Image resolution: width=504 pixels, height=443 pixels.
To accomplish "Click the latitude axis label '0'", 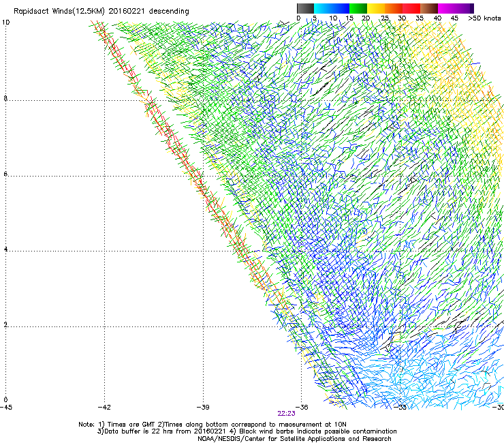I will pos(5,400).
